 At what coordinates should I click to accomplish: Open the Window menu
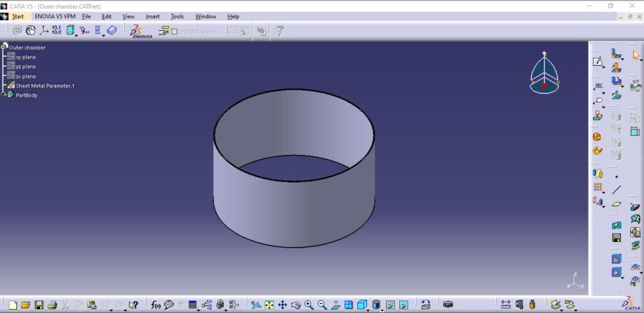click(206, 16)
